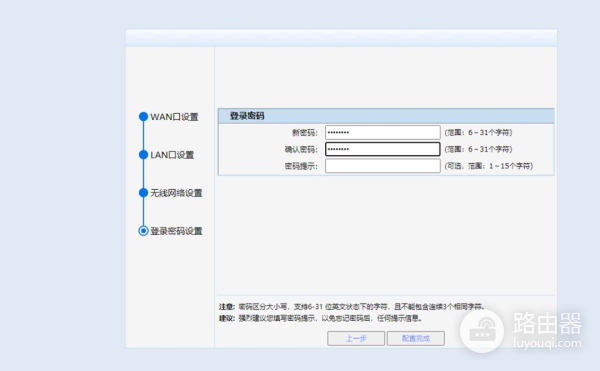
Task: Focus the 新密码 password field
Action: pos(383,133)
